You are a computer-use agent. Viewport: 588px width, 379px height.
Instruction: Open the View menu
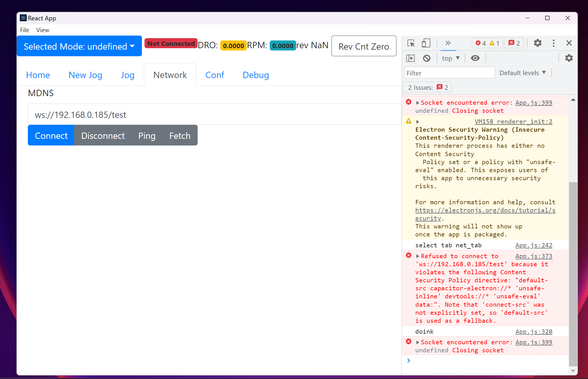click(x=43, y=30)
